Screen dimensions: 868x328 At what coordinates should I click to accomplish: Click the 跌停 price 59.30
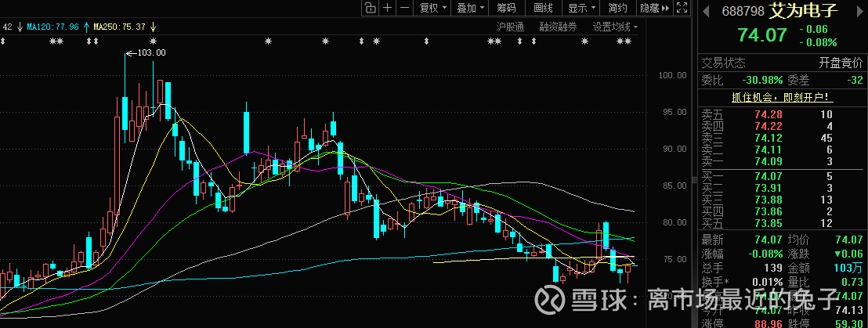point(848,323)
